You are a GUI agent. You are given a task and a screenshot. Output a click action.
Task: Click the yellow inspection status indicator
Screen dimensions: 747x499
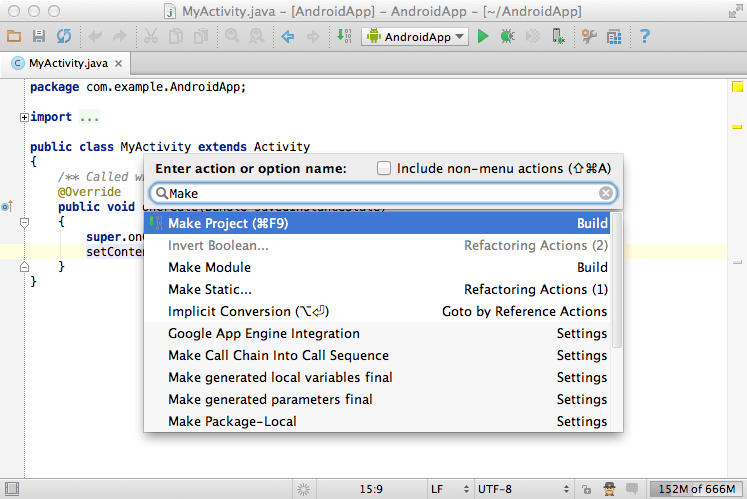click(x=737, y=87)
